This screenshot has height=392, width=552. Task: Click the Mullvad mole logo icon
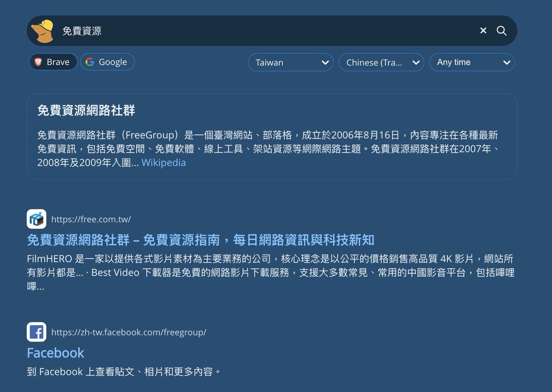pyautogui.click(x=42, y=31)
